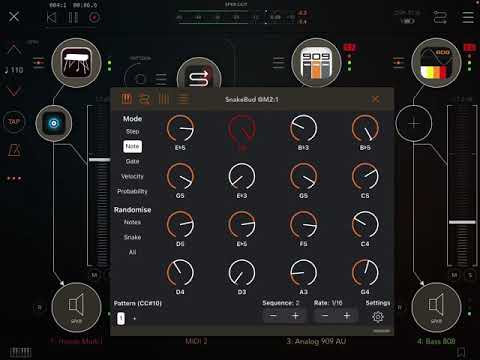
Task: Select Velocity mode
Action: pos(132,176)
